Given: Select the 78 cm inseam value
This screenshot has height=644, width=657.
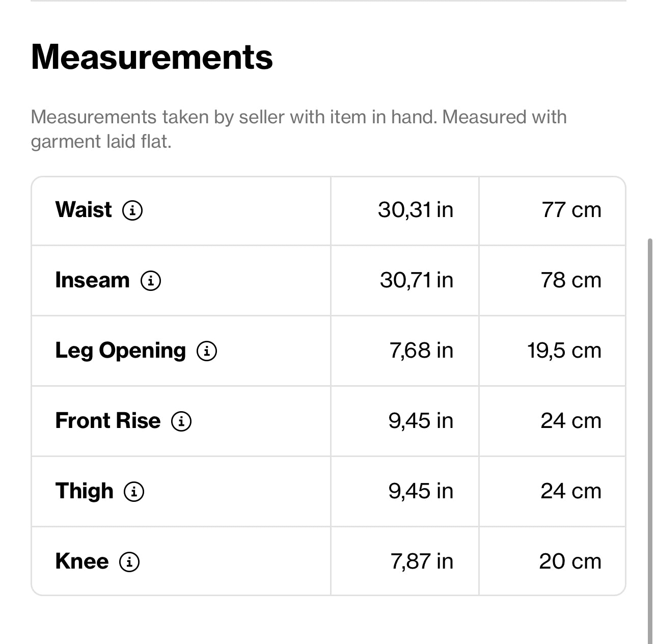Looking at the screenshot, I should coord(571,280).
